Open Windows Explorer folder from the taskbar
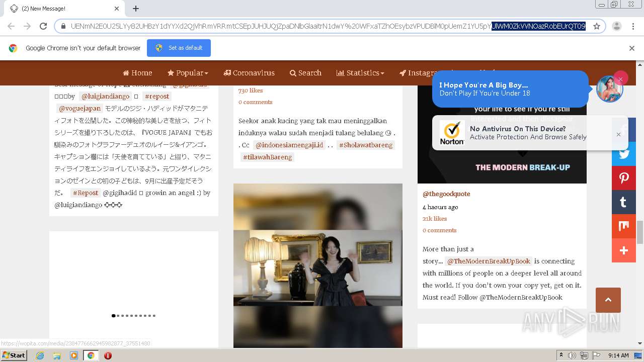Viewport: 644px width, 362px height. pyautogui.click(x=57, y=355)
